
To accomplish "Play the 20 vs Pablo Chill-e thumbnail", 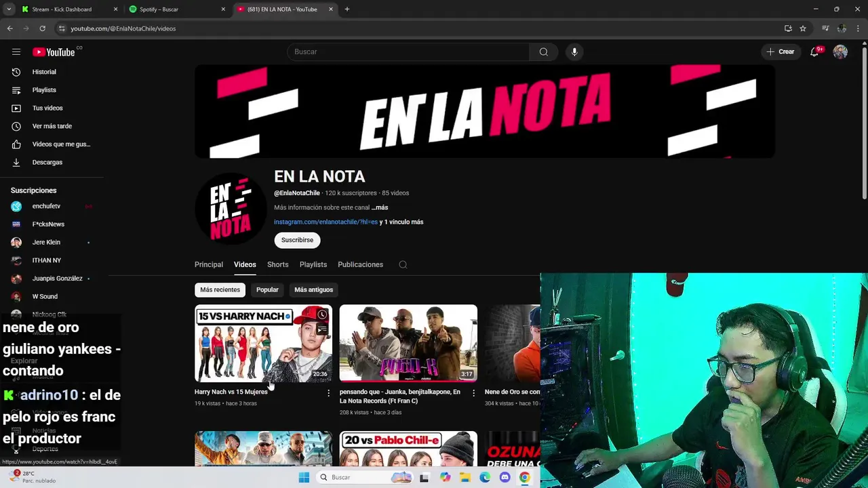I will click(x=408, y=449).
